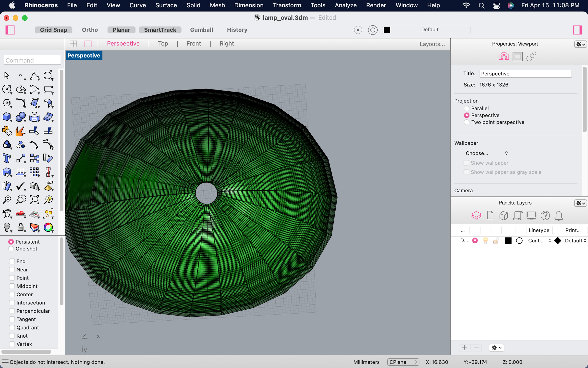
Task: Select the Two point perspective radio button
Action: pyautogui.click(x=467, y=122)
